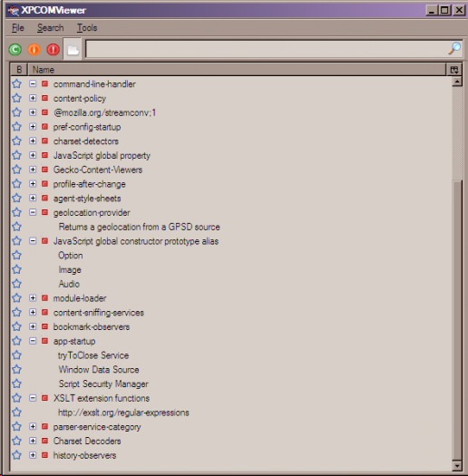This screenshot has width=468, height=476.
Task: Click the folder toolbar button
Action: [x=73, y=49]
